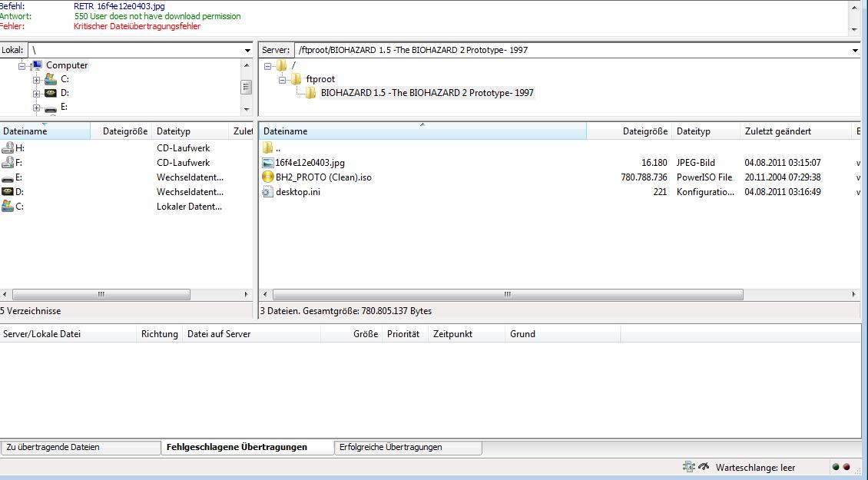Collapse the root / folder in server tree
Viewport: 868px width, 480px height.
pyautogui.click(x=268, y=66)
